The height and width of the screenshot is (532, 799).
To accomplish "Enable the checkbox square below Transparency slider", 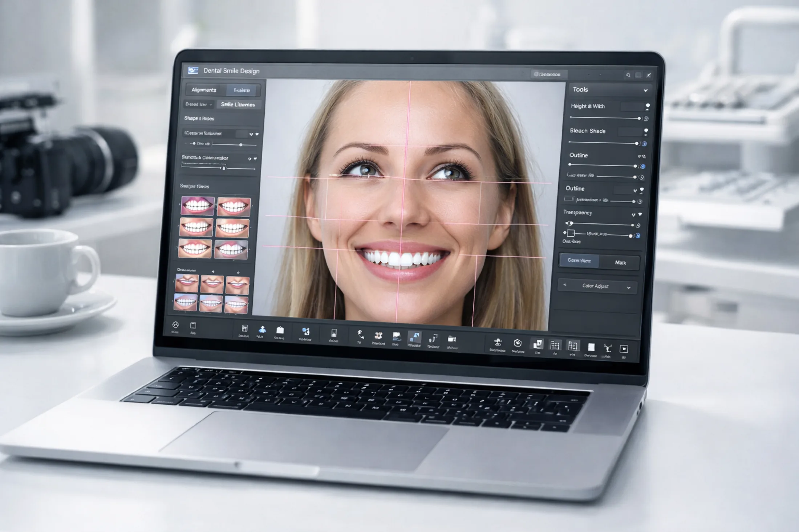I will (571, 233).
